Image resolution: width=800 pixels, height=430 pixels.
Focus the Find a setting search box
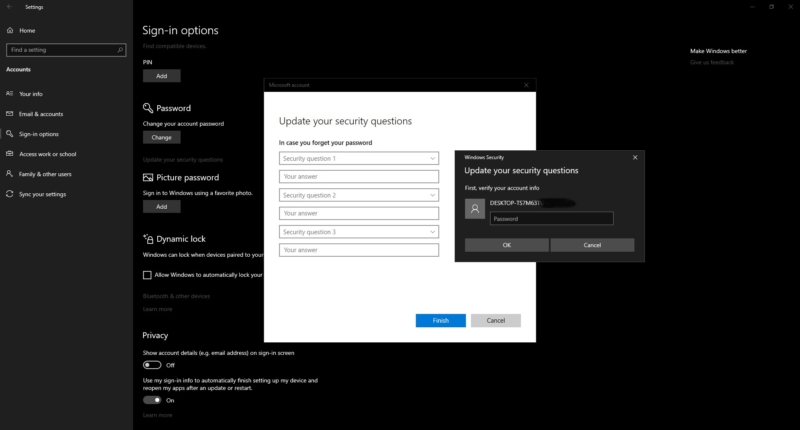[66, 50]
